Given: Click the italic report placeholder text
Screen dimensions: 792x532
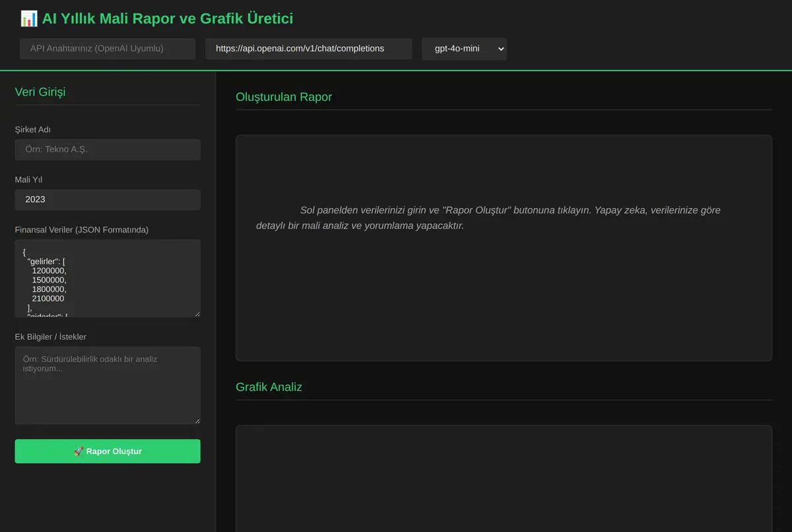Looking at the screenshot, I should tap(488, 218).
